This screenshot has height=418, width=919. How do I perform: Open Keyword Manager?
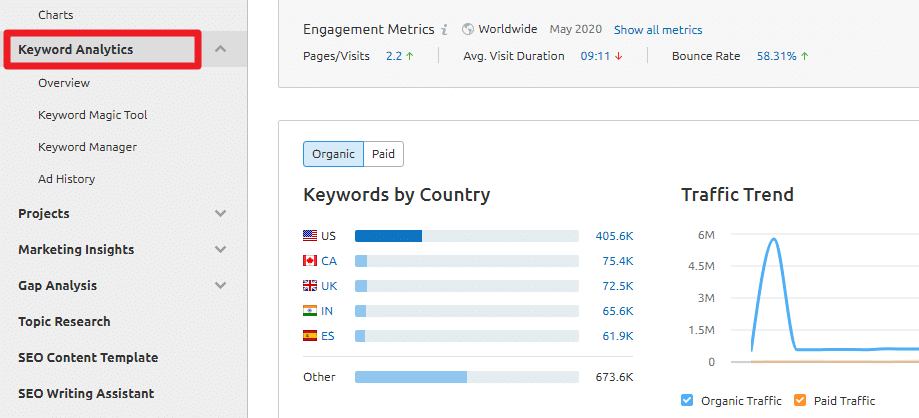coord(87,147)
